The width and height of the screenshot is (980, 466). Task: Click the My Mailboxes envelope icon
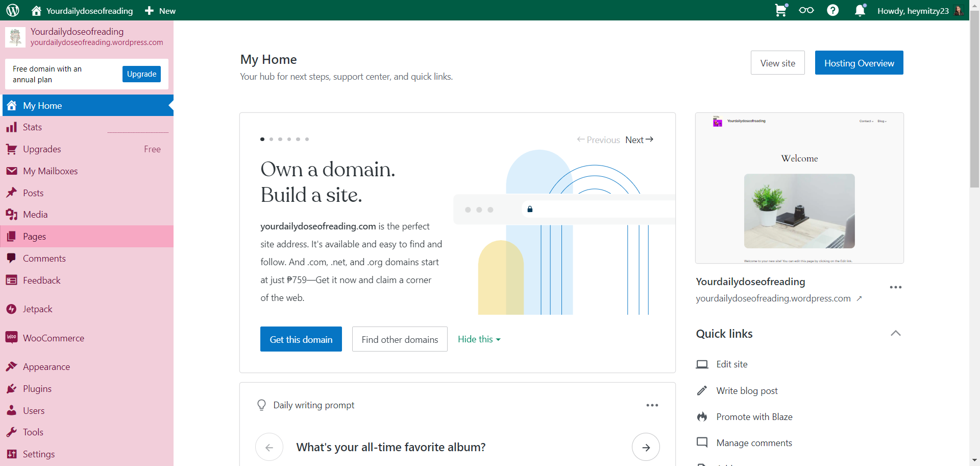pyautogui.click(x=11, y=171)
